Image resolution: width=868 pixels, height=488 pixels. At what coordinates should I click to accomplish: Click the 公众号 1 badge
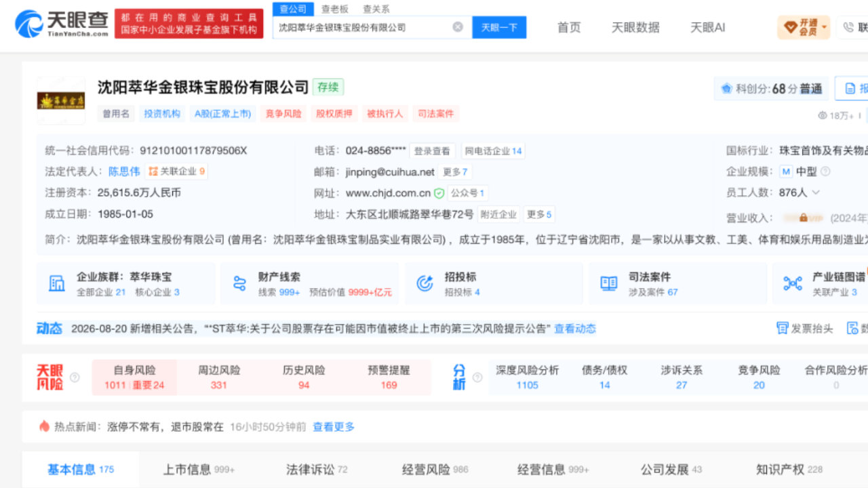tap(468, 193)
